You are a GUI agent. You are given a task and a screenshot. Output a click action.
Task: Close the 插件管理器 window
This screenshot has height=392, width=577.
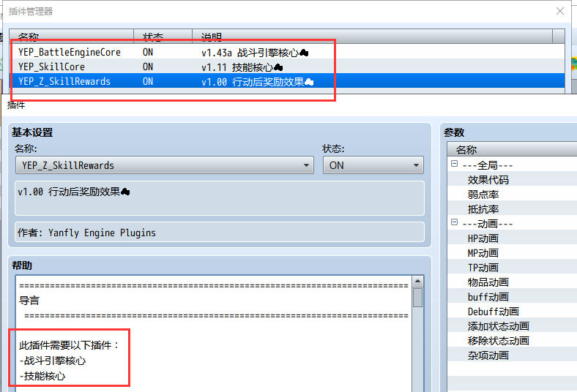(560, 11)
